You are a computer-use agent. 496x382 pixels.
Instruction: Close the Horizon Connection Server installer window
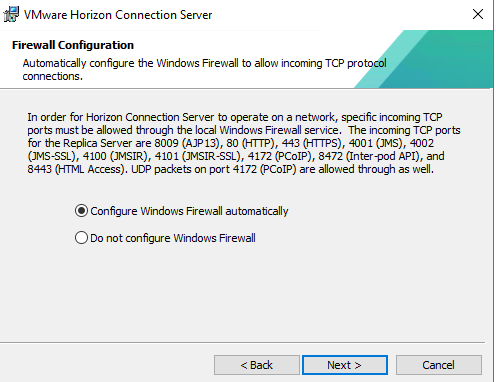(478, 14)
